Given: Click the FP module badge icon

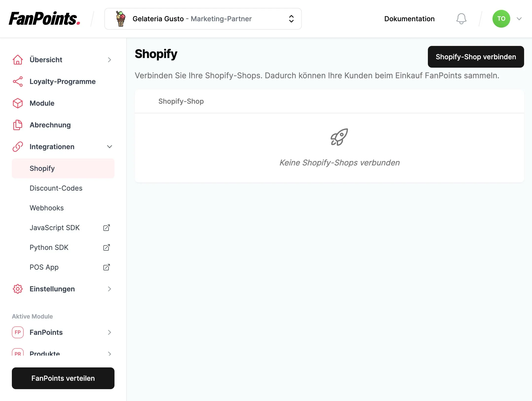Looking at the screenshot, I should (18, 332).
